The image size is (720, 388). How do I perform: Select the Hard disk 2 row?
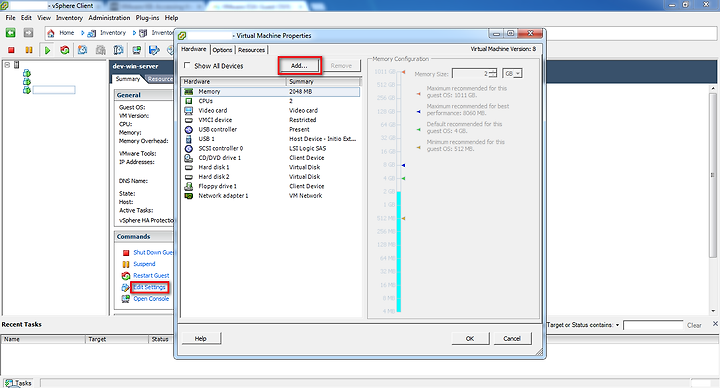270,177
